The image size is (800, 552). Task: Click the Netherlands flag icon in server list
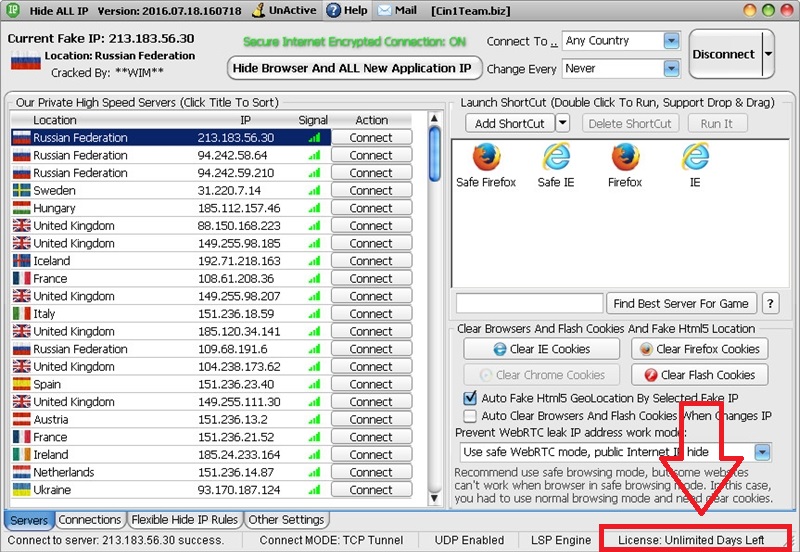point(21,472)
